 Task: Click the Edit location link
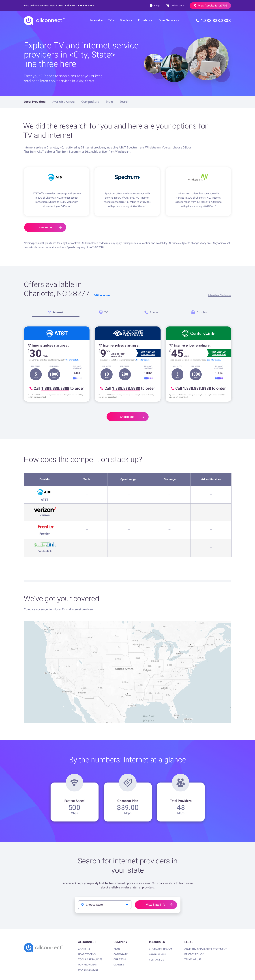tap(102, 295)
